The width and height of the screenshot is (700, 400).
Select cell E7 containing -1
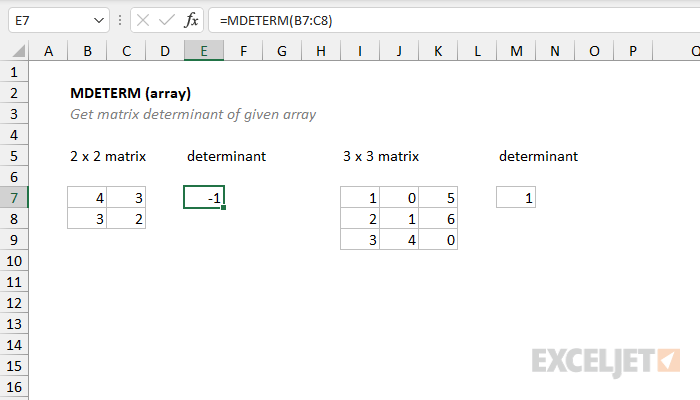pos(204,198)
